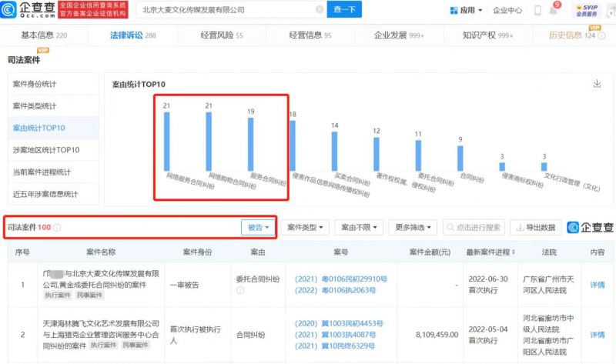Viewport: 616px width, 364px height.
Task: Click the 导出数据 button
Action: 536,227
